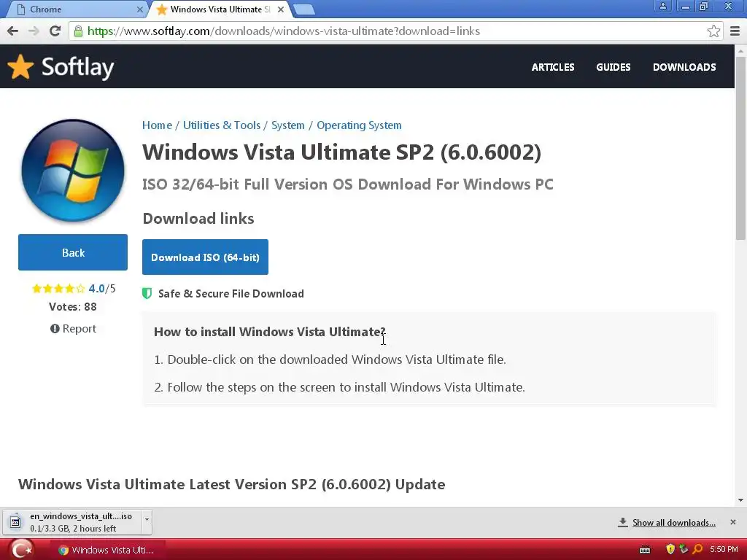Close the downloads bar
Image resolution: width=747 pixels, height=560 pixels.
732,522
